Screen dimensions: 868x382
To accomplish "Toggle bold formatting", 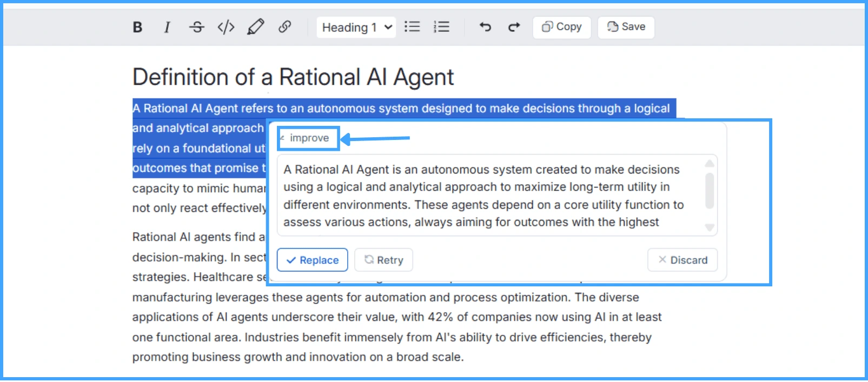I will [x=137, y=27].
